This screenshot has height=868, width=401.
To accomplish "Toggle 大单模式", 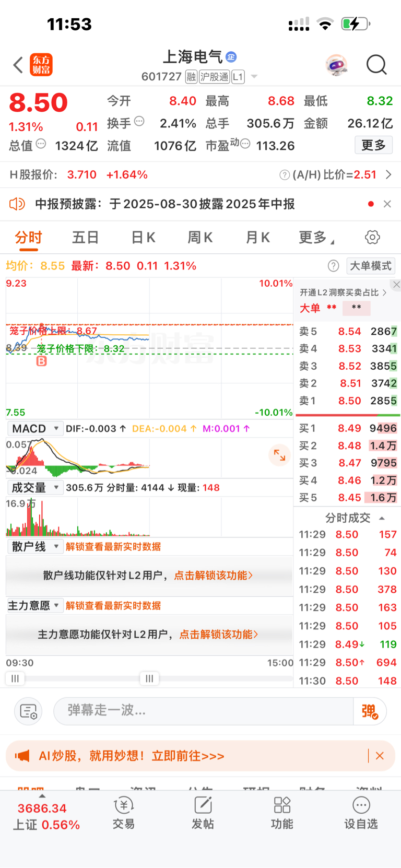I will point(371,266).
